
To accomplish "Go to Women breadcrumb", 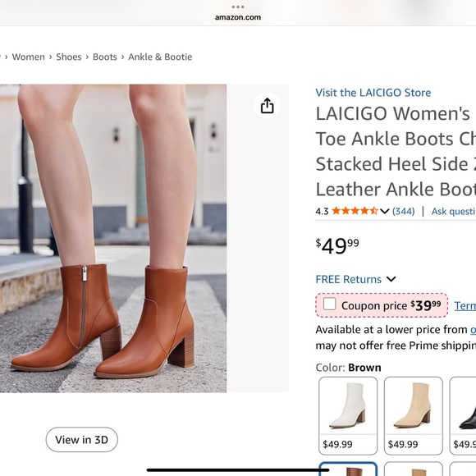I will coord(28,57).
